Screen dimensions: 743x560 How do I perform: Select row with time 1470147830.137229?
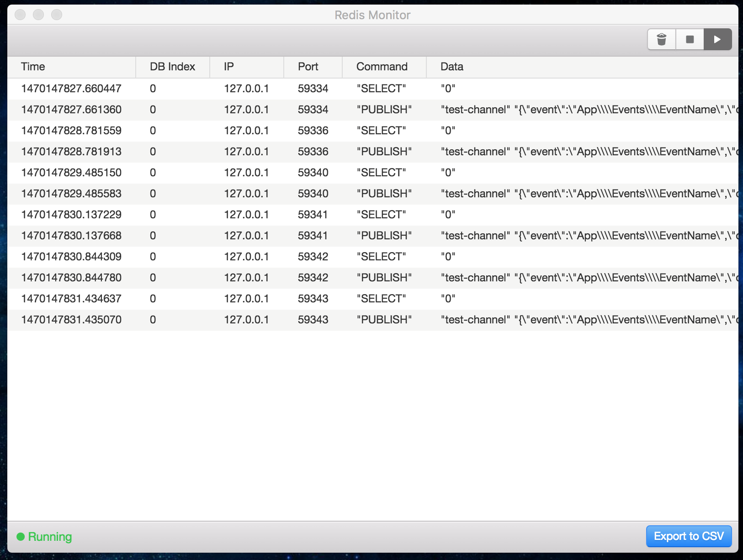click(373, 215)
